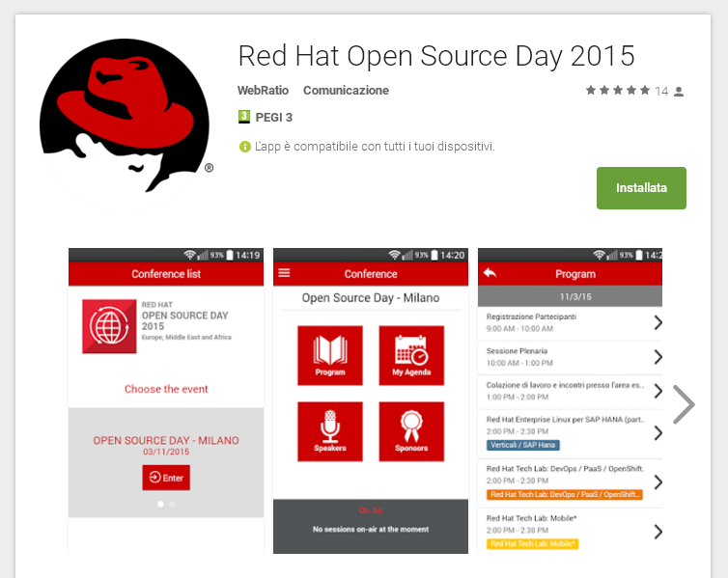Open the Conference list screenshot thumbnail header
728x578 pixels.
point(166,274)
